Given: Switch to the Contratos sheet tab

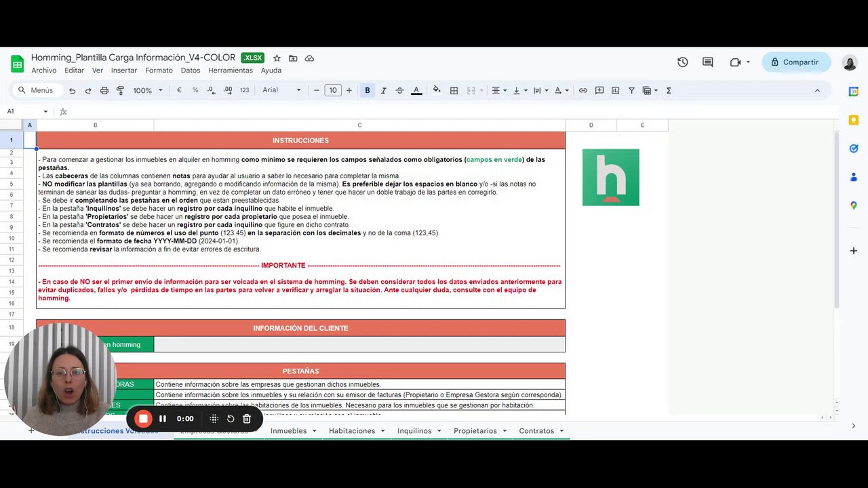Looking at the screenshot, I should [x=536, y=430].
